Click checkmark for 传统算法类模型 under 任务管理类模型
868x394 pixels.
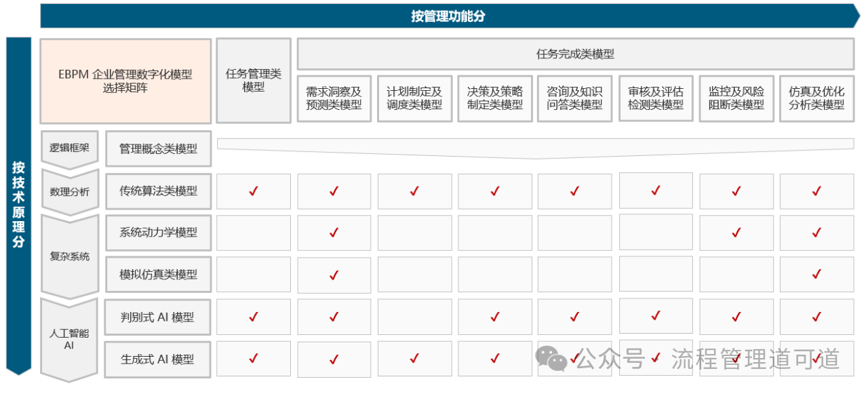click(x=254, y=191)
